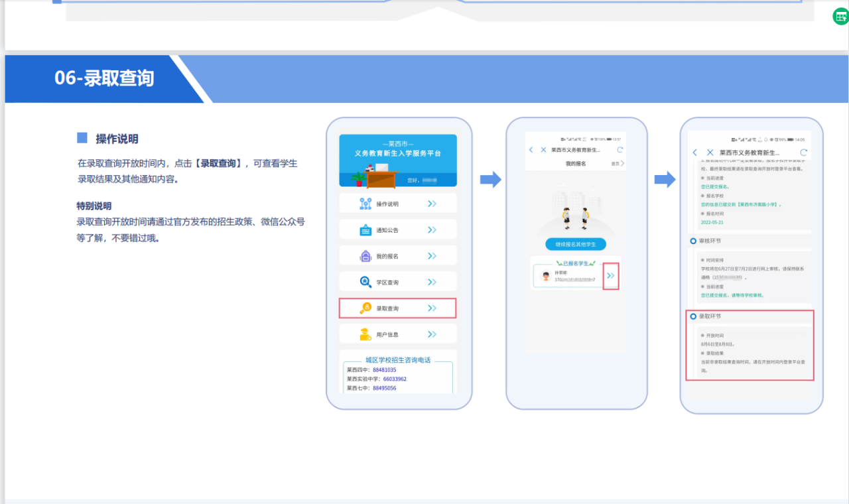The width and height of the screenshot is (849, 504).
Task: Click the X close icon in third phone
Action: [710, 153]
